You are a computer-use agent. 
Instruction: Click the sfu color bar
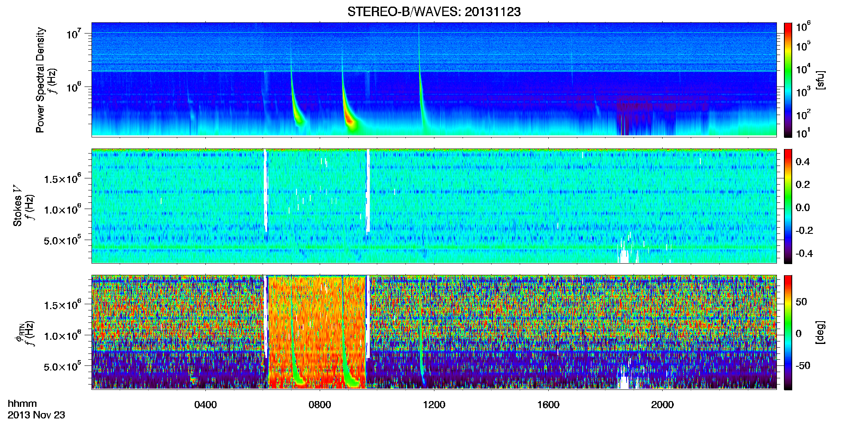pyautogui.click(x=788, y=80)
